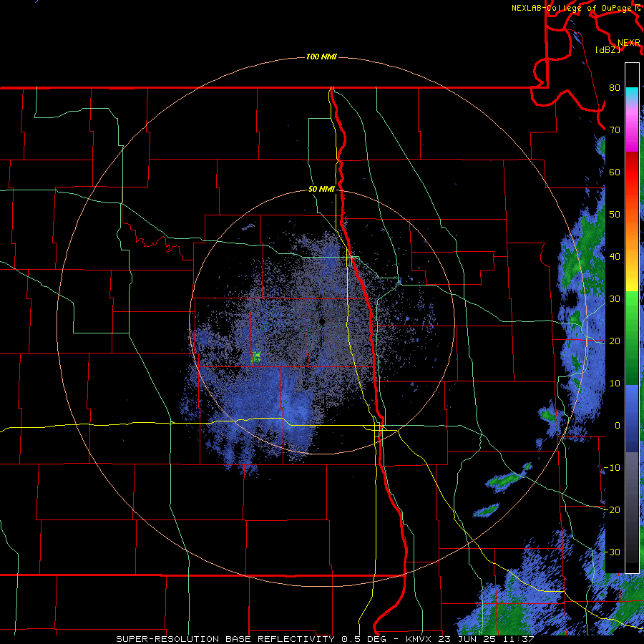Click the "KMVX" station ID in the caption
Screen dimensions: 644x644
[420, 639]
